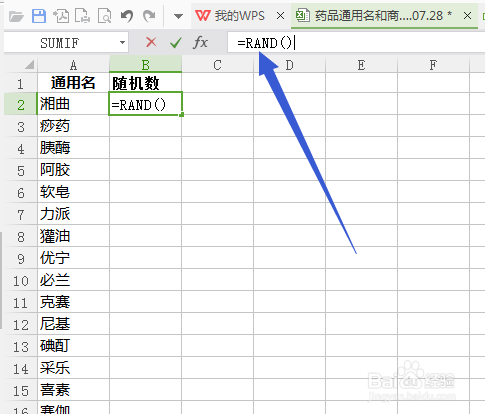Click cell 通用名 header in A1
This screenshot has width=485, height=414.
click(x=73, y=83)
